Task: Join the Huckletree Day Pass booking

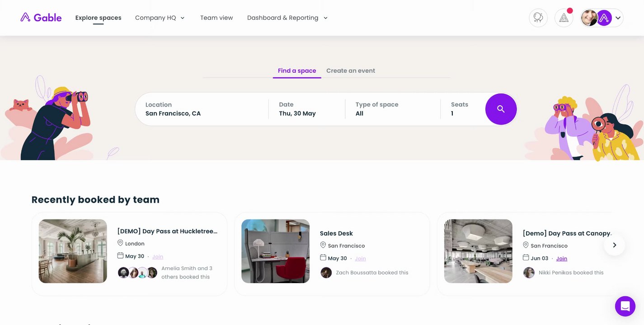Action: [x=158, y=256]
